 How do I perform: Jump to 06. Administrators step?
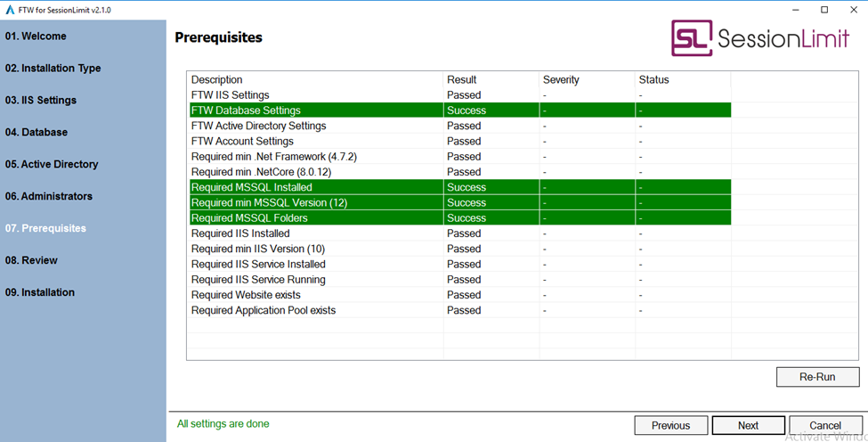pyautogui.click(x=48, y=197)
